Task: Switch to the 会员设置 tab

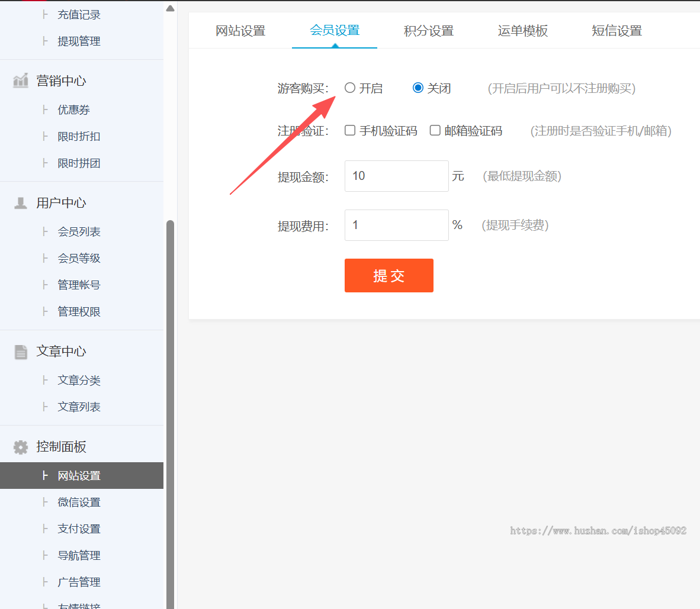Action: 335,30
